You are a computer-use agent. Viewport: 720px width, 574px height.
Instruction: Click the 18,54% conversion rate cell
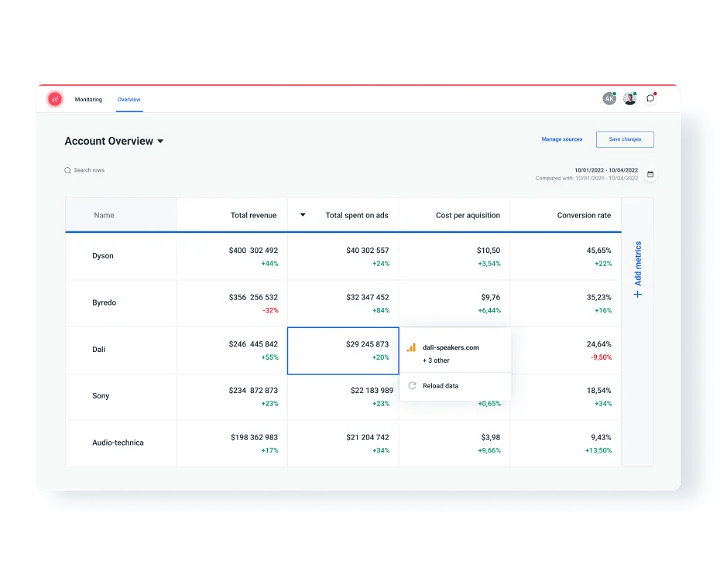pos(566,397)
